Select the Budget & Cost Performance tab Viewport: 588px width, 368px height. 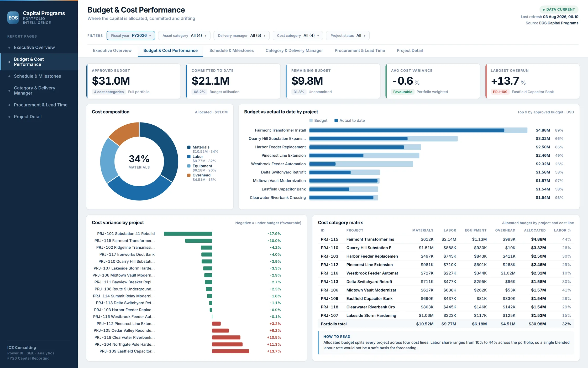click(x=170, y=50)
